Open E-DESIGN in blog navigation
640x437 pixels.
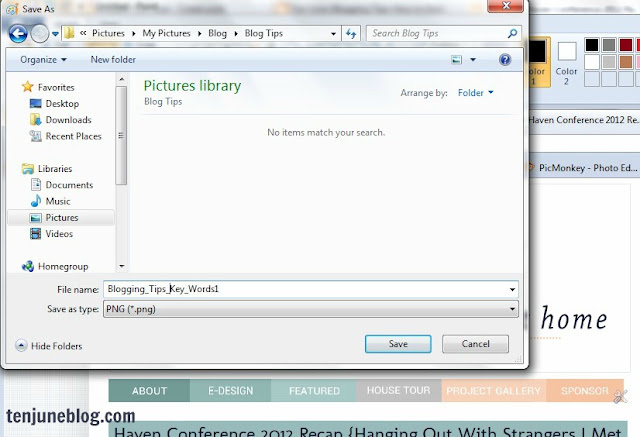(x=231, y=390)
